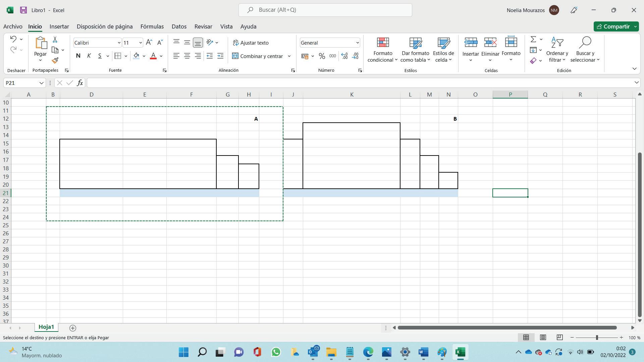The image size is (644, 362).
Task: Increase font size with the larger A icon
Action: [x=149, y=42]
